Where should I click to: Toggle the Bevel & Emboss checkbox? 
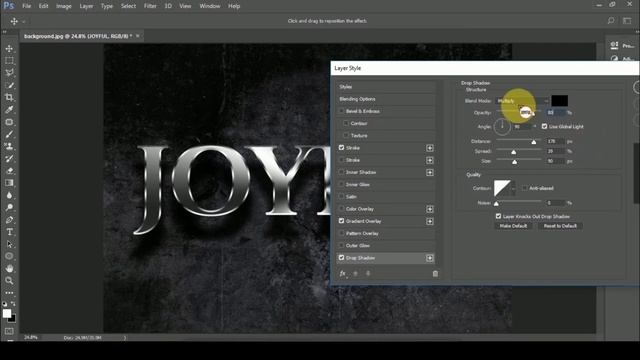tap(342, 111)
